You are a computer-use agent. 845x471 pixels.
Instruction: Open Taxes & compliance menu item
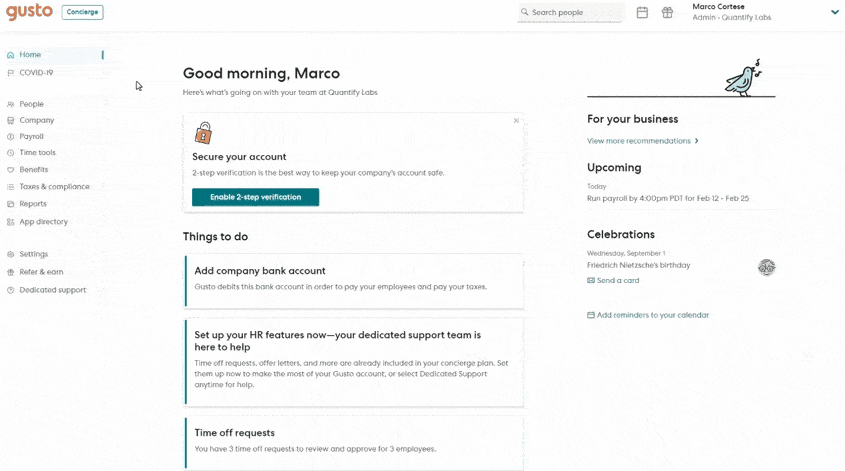[54, 186]
